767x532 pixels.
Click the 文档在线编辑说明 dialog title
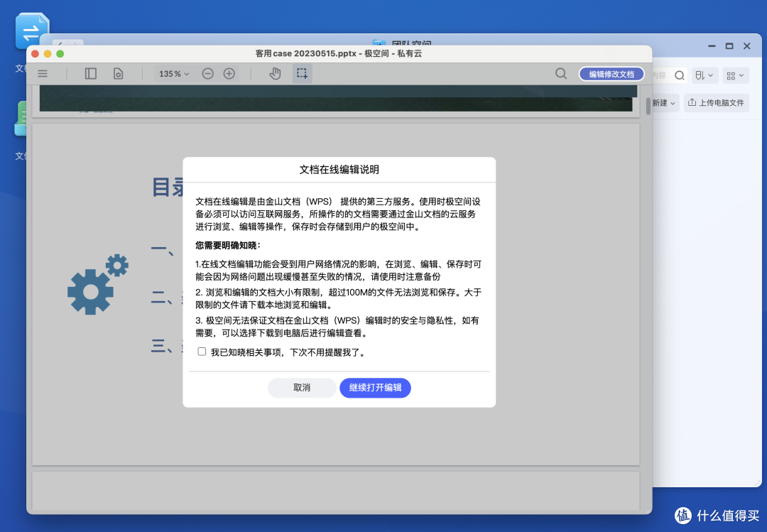point(339,170)
